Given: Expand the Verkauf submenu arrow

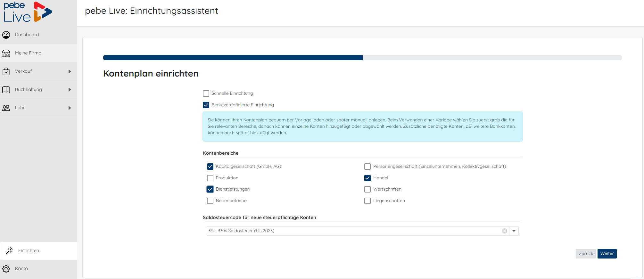Looking at the screenshot, I should click(x=70, y=71).
